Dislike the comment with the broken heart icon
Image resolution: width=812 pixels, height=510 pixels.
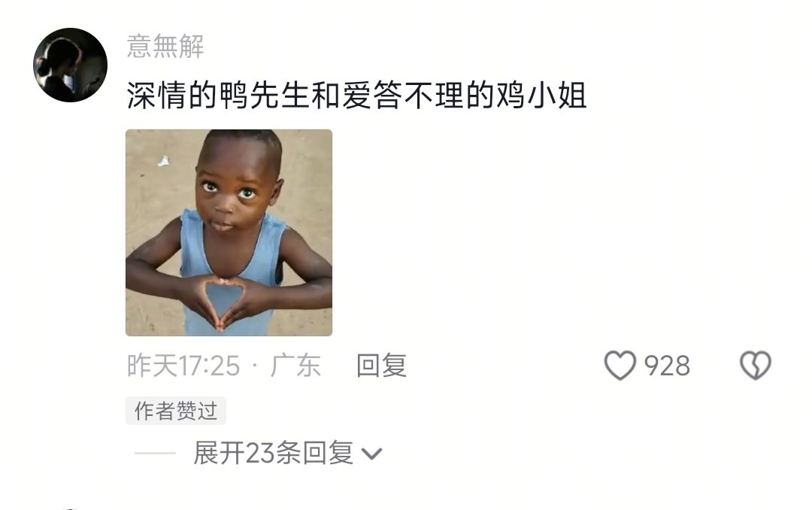point(756,366)
